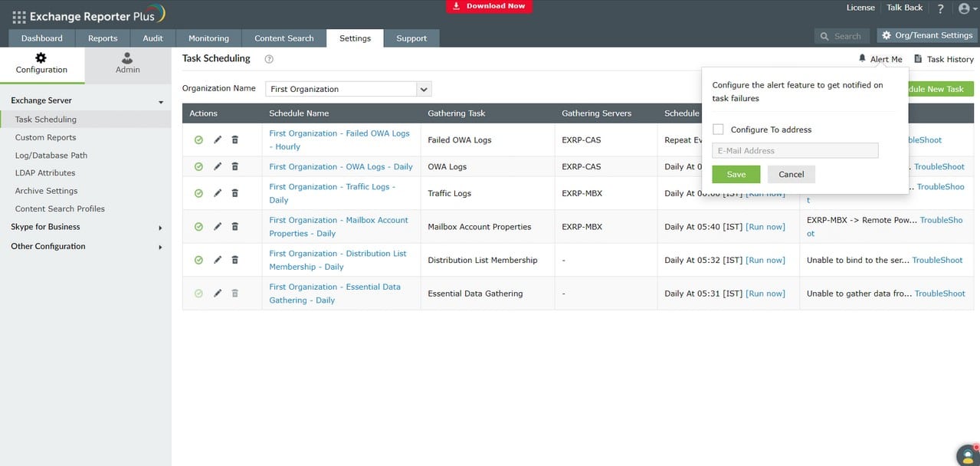Click the Download Now arrow icon
The width and height of the screenshot is (980, 466).
[x=457, y=5]
